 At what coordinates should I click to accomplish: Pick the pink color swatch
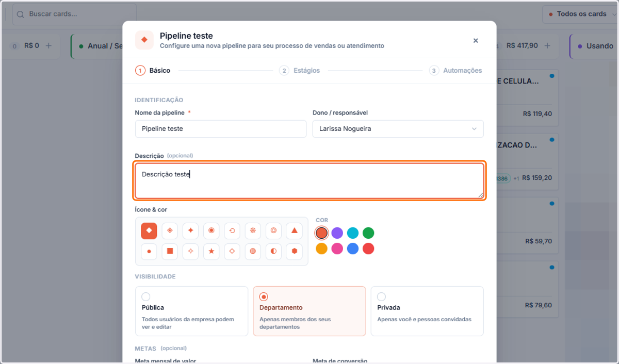(x=337, y=249)
